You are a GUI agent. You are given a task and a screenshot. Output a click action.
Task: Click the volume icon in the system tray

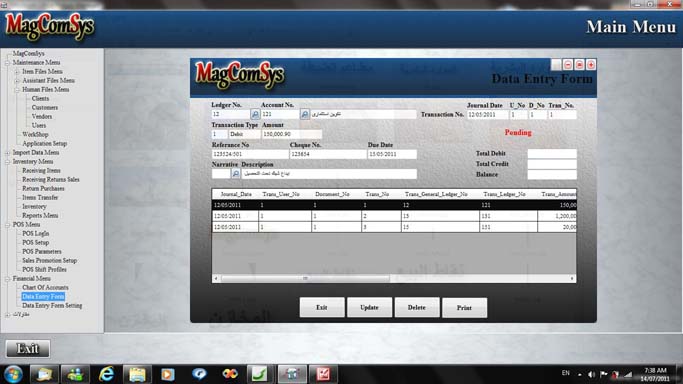point(592,374)
